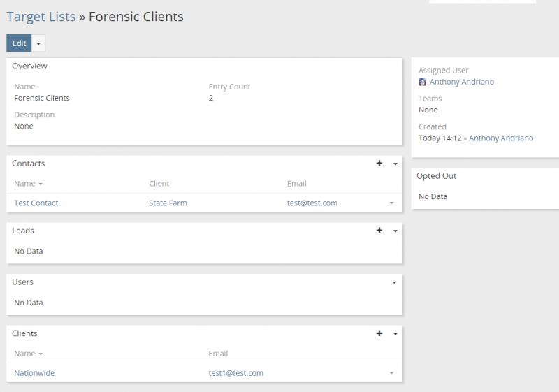Open the Users panel dropdown caret
559x392 pixels.
(395, 282)
